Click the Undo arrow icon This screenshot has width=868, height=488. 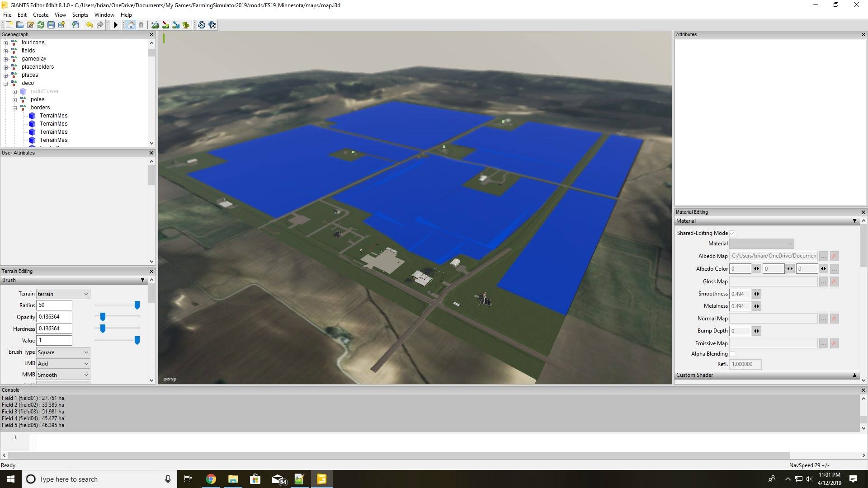(x=89, y=25)
